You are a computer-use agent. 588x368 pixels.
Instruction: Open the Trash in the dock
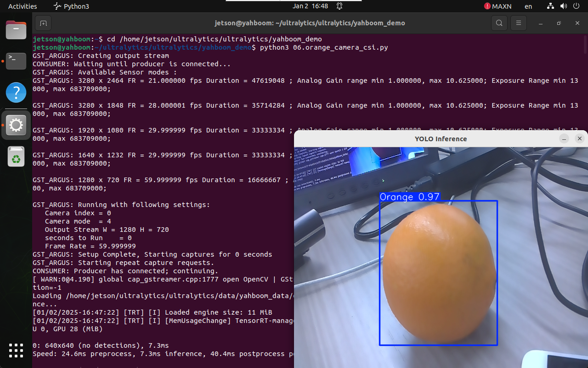[x=16, y=157]
